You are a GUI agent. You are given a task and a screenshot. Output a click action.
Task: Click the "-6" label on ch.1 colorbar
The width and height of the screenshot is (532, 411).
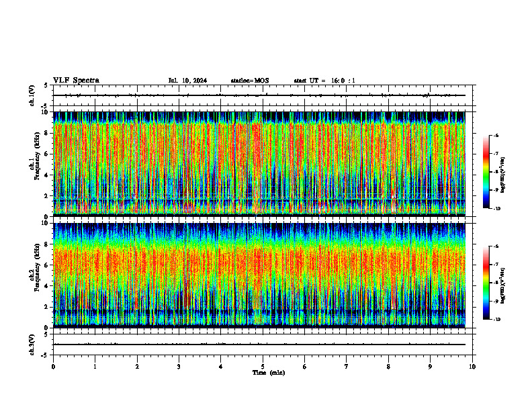tap(496, 135)
